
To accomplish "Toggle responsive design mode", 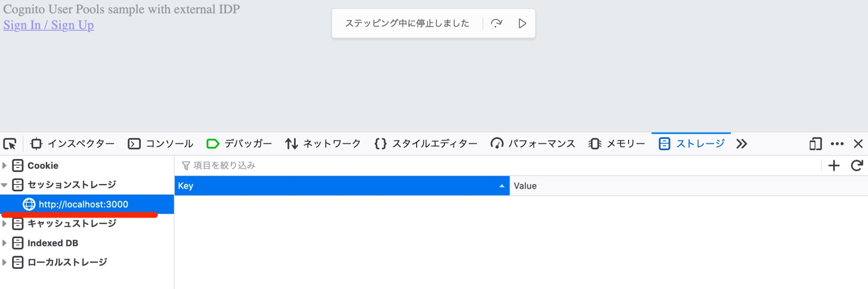I will (x=815, y=144).
